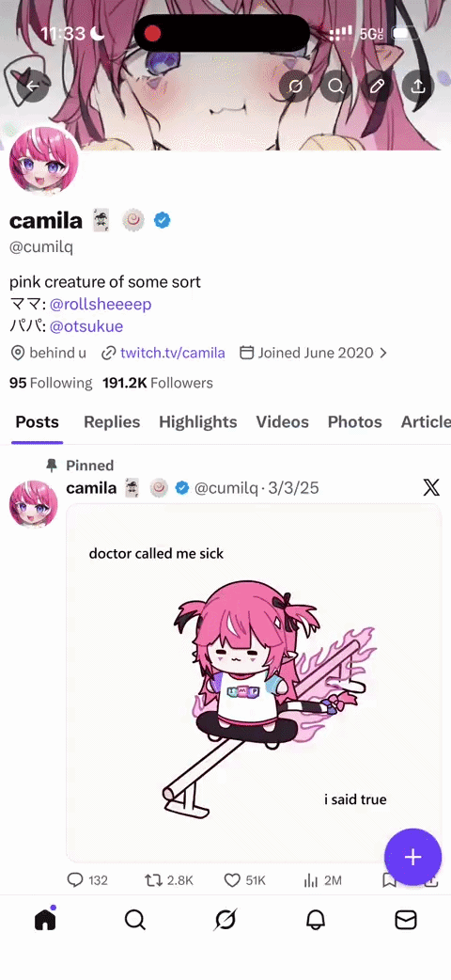Screen dimensions: 451x980
Task: Repost the pinned post showing 2.8K
Action: pyautogui.click(x=169, y=880)
